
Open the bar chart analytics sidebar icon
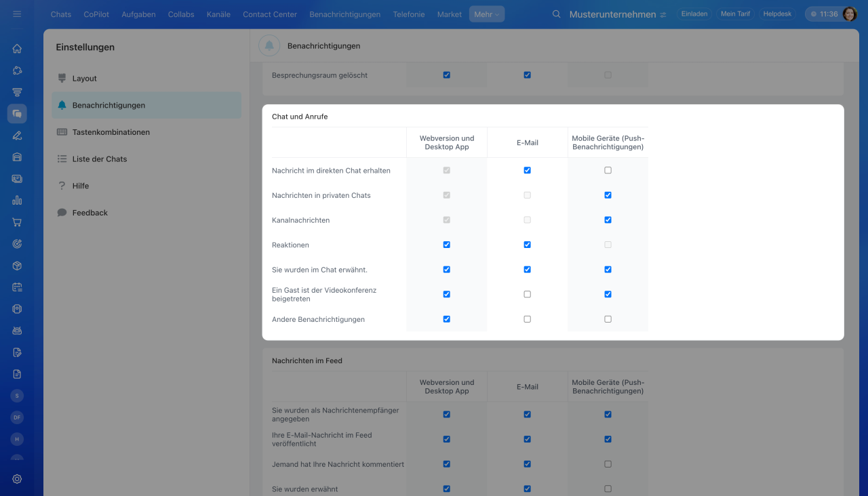[x=17, y=201]
